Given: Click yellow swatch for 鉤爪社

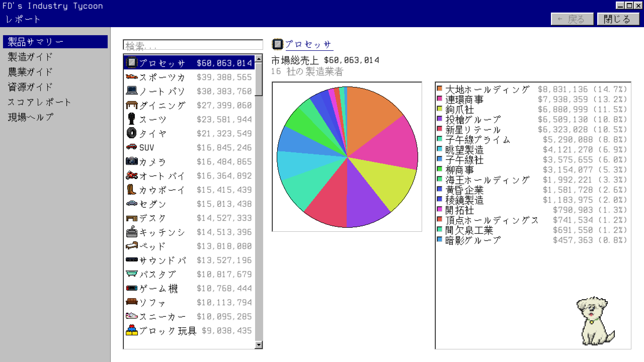Looking at the screenshot, I should pyautogui.click(x=440, y=108).
